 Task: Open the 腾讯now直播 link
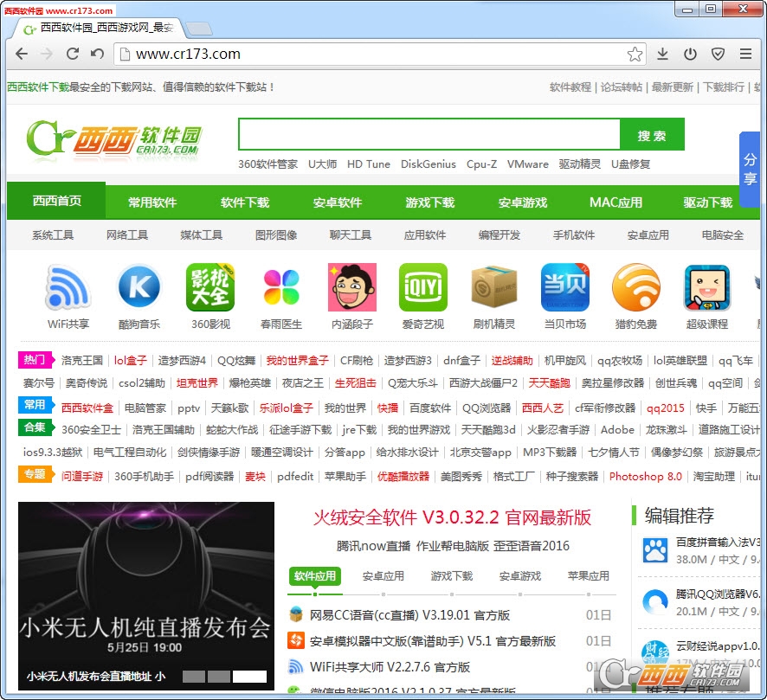pos(373,545)
